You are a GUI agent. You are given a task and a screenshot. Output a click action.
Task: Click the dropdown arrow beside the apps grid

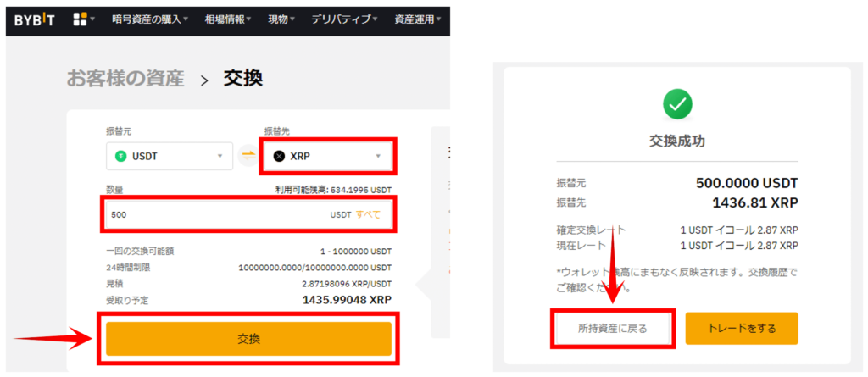click(x=92, y=19)
